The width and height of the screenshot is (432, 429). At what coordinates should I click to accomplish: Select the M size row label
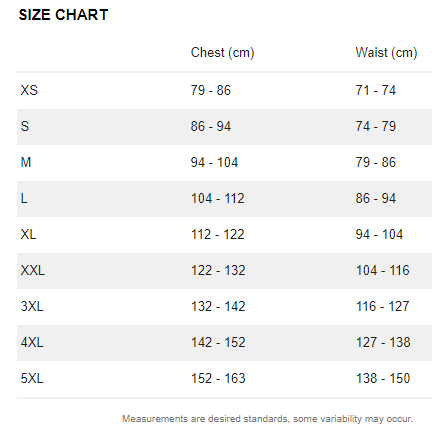click(x=26, y=162)
